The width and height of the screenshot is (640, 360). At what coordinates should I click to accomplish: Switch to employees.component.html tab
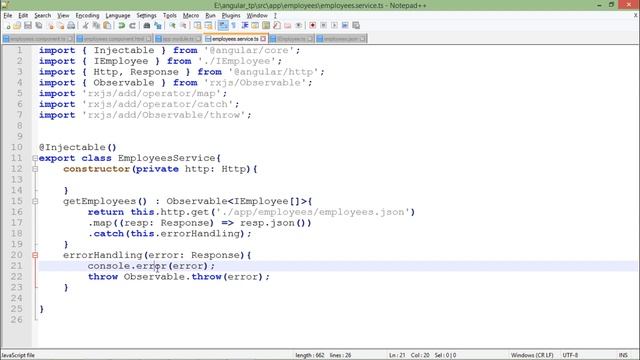click(114, 39)
